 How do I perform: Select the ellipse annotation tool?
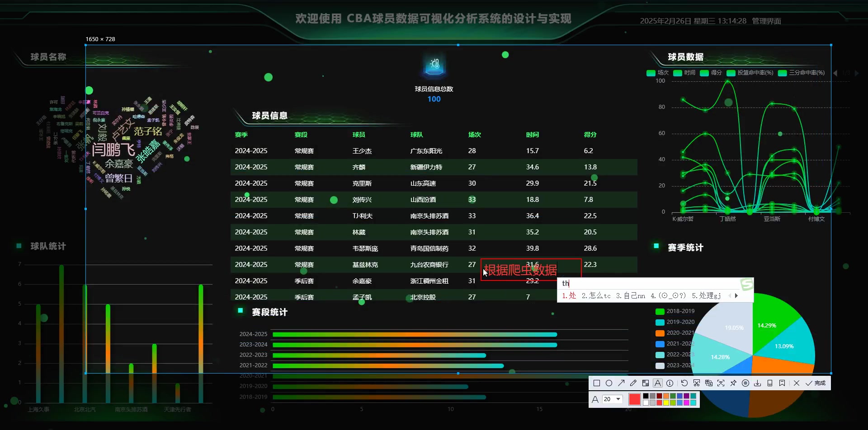click(x=609, y=383)
